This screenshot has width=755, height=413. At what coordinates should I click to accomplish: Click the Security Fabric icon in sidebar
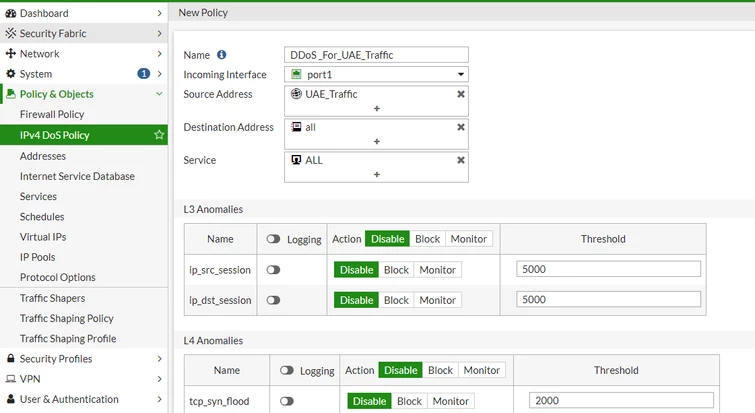11,33
